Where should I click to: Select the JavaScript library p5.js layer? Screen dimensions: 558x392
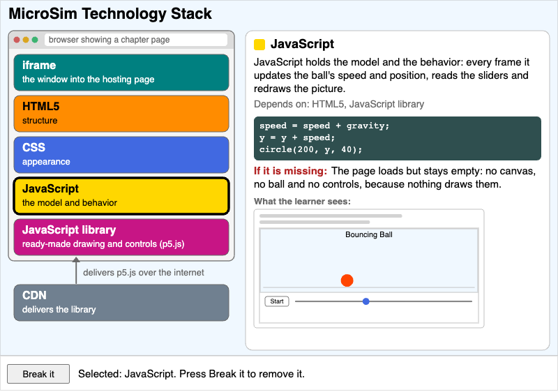tap(121, 237)
